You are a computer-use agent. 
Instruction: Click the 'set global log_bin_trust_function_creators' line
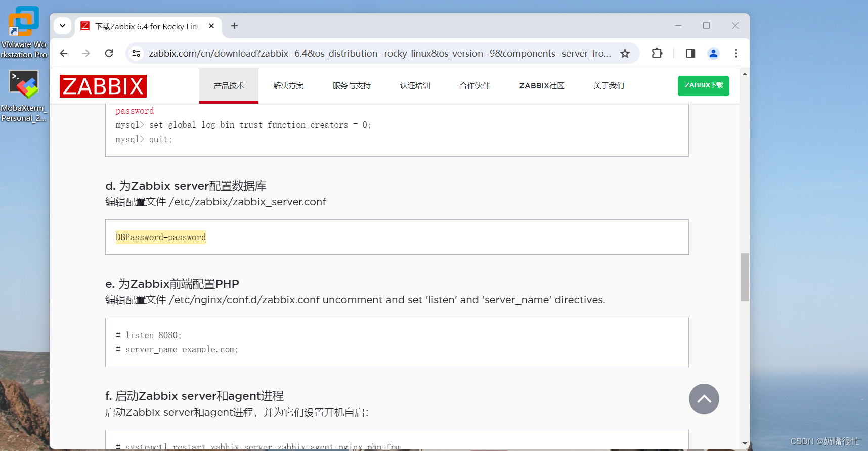click(x=243, y=125)
